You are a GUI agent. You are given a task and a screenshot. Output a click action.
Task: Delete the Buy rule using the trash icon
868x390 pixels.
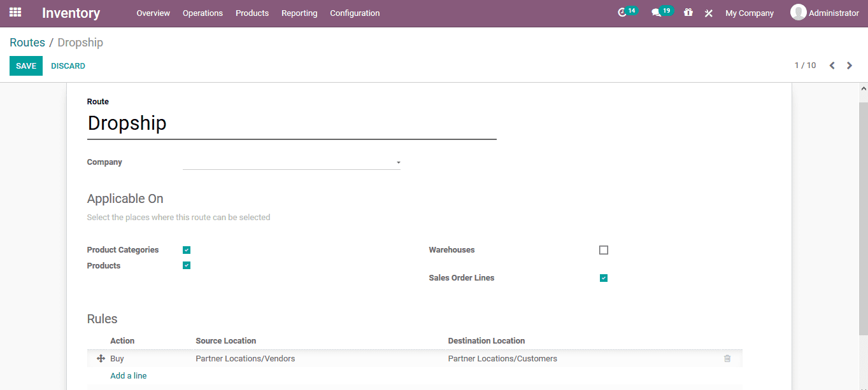[727, 358]
